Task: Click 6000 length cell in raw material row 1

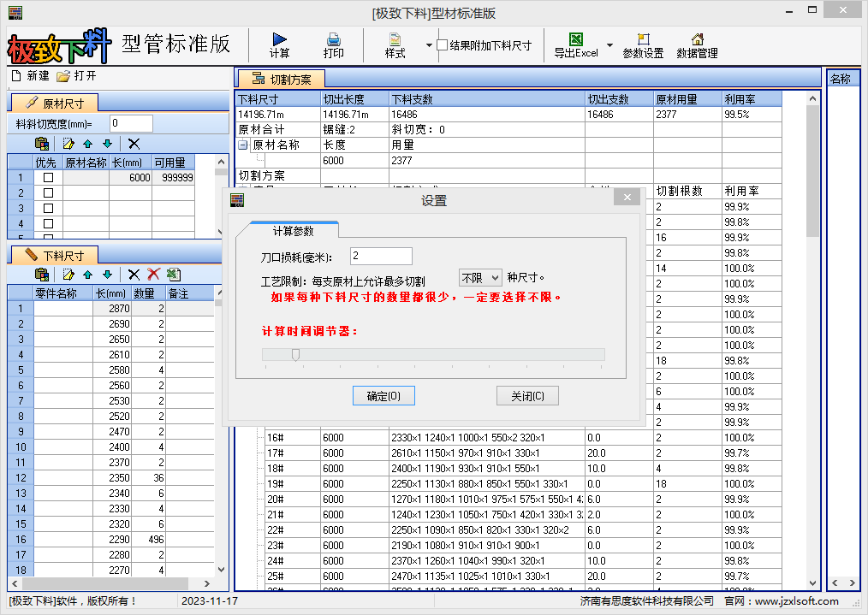Action: (x=131, y=178)
